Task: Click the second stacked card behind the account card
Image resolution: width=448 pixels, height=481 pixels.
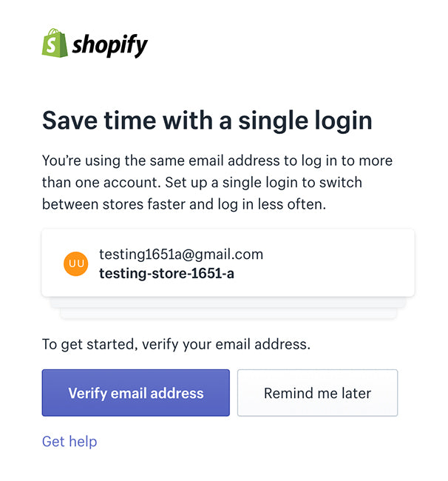Action: [228, 303]
